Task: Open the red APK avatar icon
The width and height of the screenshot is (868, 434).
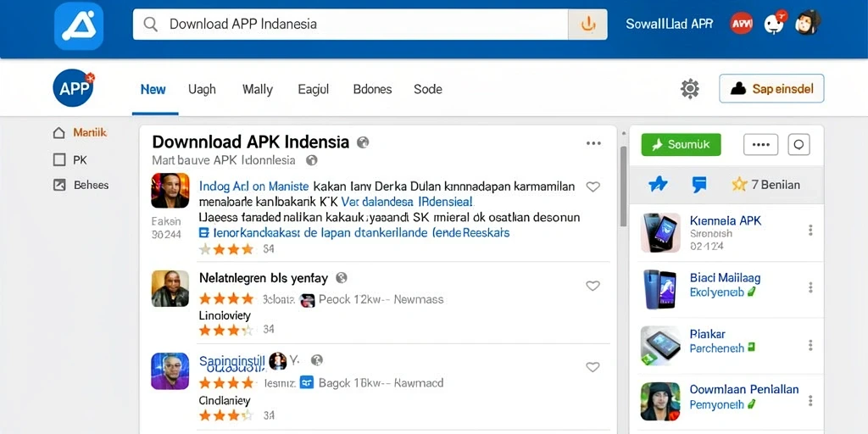Action: (x=741, y=23)
